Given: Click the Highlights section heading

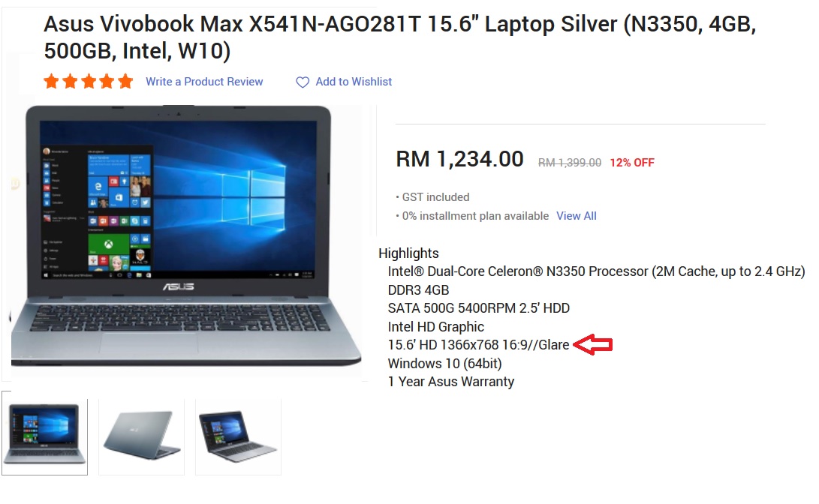Looking at the screenshot, I should [x=408, y=253].
